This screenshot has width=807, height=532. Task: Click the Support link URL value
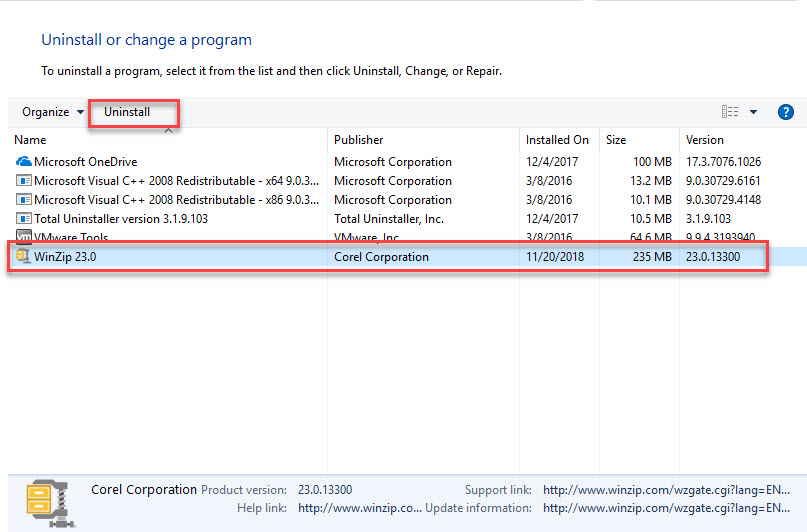(x=666, y=490)
